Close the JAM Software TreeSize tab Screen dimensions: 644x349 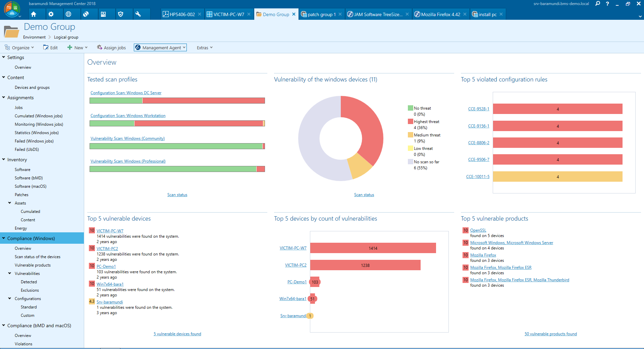tap(407, 14)
